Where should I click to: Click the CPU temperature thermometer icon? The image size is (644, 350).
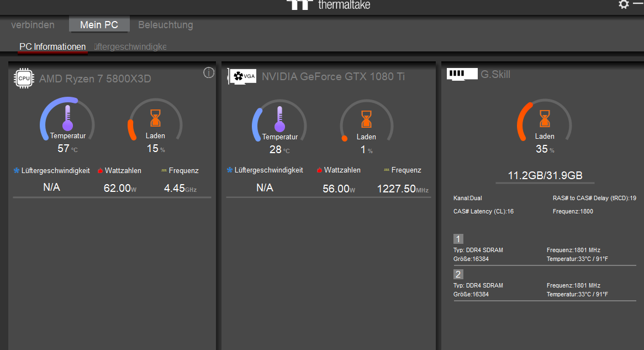pyautogui.click(x=68, y=118)
